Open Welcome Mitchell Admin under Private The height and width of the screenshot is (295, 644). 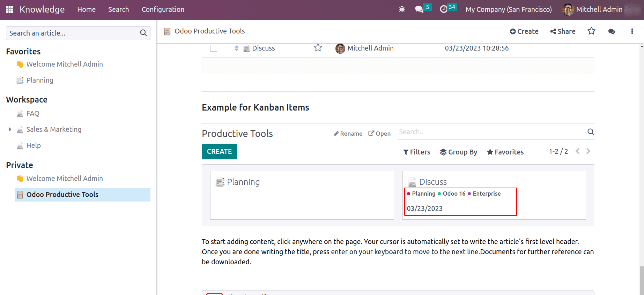tap(65, 179)
